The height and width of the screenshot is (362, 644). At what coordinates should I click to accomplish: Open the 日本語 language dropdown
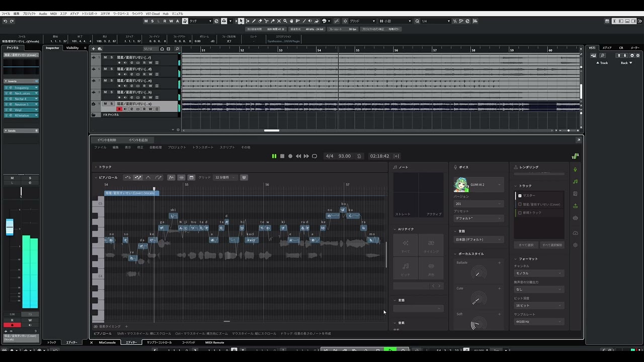(478, 239)
